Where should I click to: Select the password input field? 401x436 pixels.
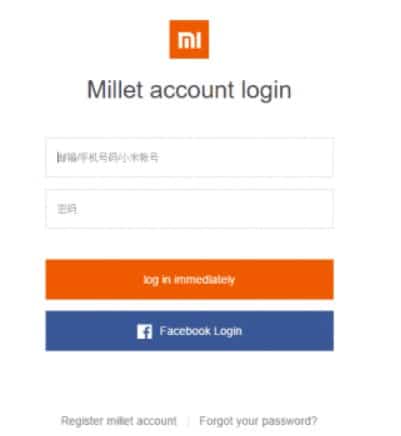pos(189,209)
